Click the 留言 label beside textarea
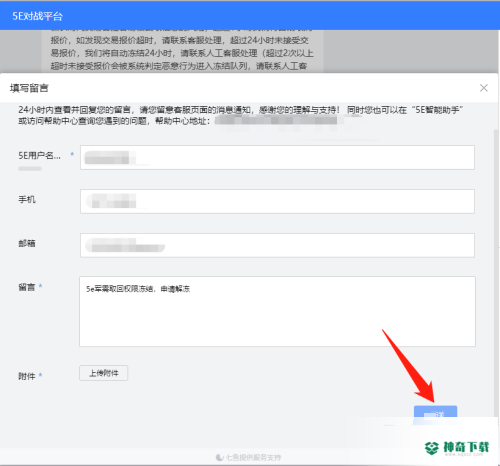Image resolution: width=500 pixels, height=466 pixels. [x=27, y=287]
